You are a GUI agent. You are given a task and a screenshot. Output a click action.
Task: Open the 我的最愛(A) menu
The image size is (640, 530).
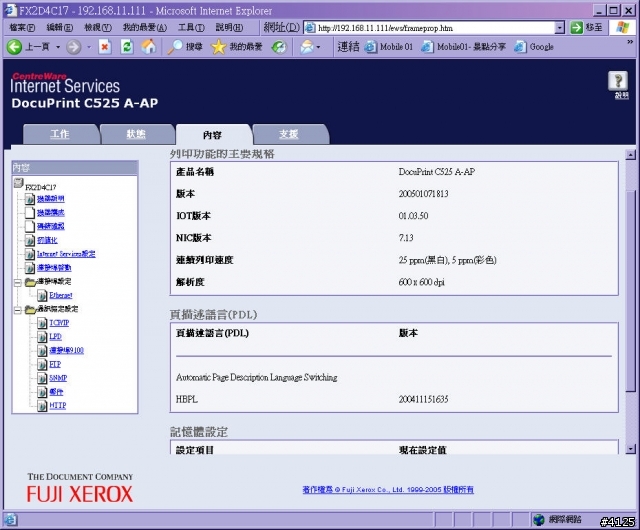pos(145,28)
